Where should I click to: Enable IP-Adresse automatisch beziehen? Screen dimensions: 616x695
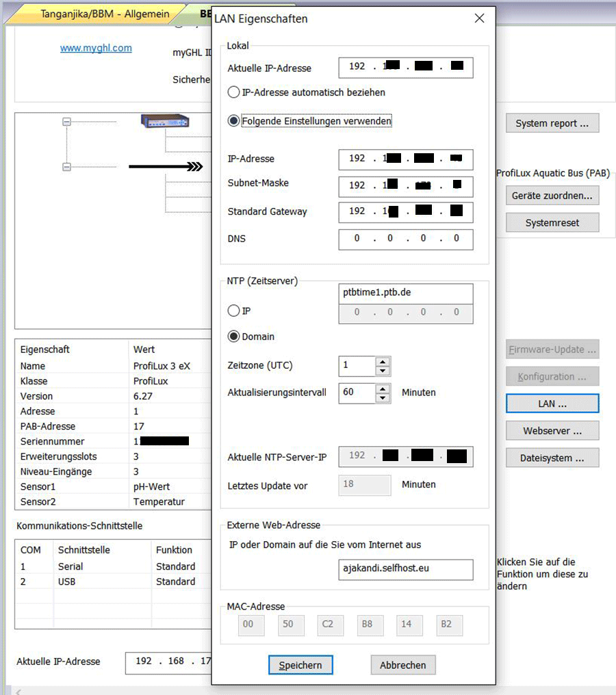[233, 92]
